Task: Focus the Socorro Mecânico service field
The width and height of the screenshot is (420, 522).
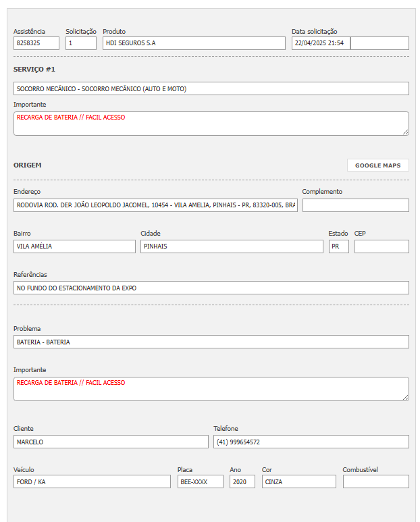Action: pyautogui.click(x=211, y=88)
